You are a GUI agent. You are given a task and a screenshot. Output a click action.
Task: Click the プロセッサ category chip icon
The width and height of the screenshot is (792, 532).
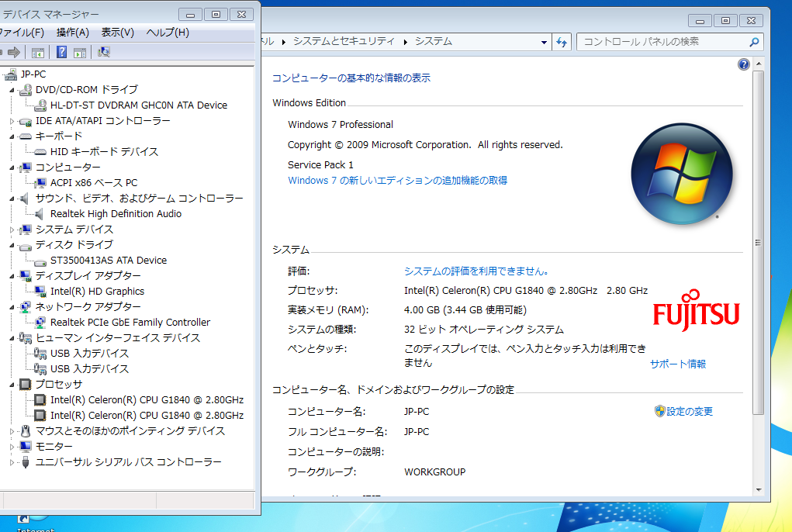(x=26, y=385)
